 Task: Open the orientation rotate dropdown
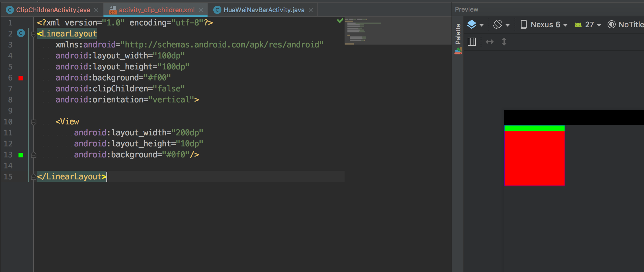[501, 25]
